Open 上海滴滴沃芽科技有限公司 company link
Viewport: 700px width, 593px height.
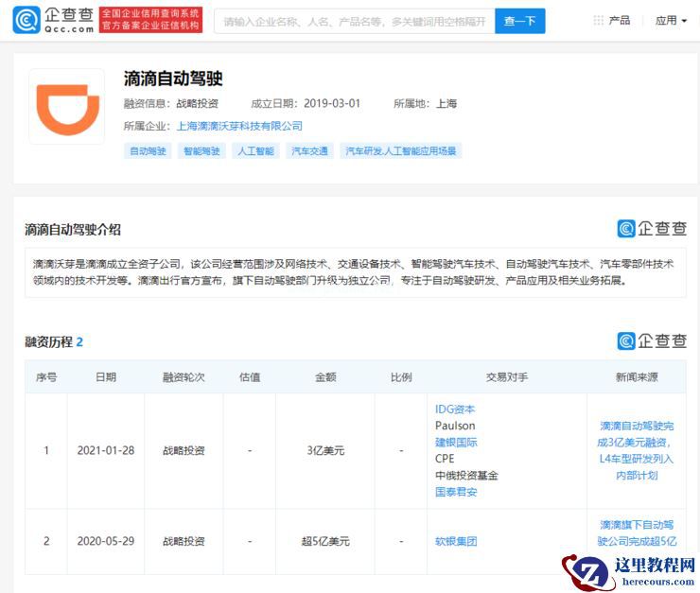tap(239, 127)
